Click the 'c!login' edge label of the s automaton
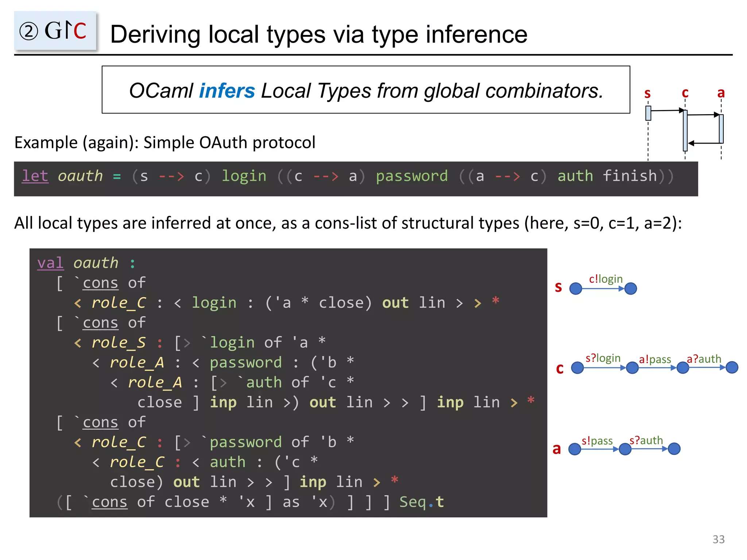Viewport: 747px width, 560px height. [x=606, y=279]
